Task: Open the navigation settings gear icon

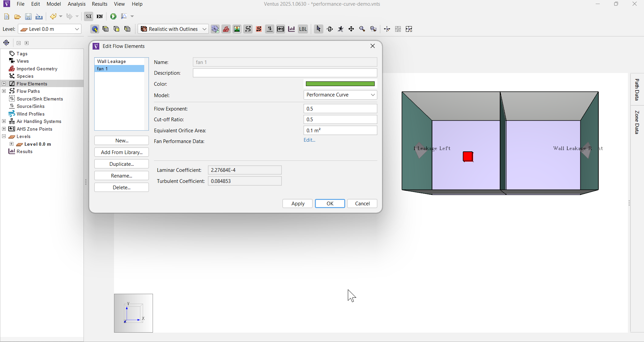Action: pyautogui.click(x=6, y=43)
